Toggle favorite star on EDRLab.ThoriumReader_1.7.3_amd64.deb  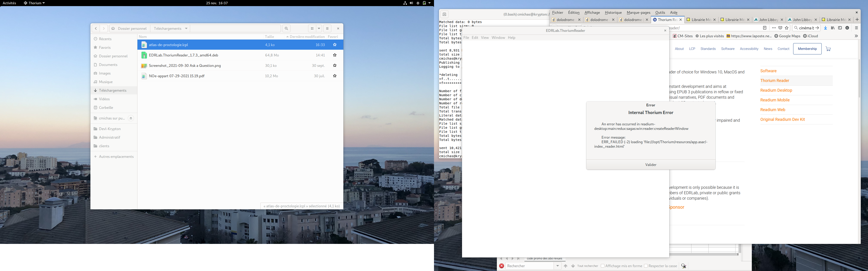tap(335, 55)
